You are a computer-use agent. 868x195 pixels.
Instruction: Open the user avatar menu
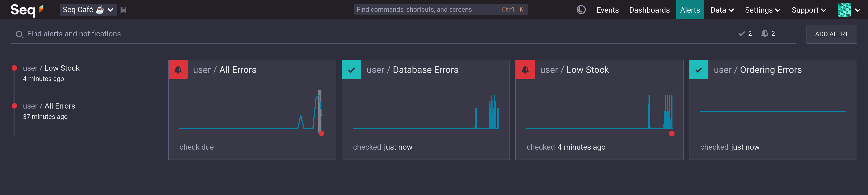[844, 10]
